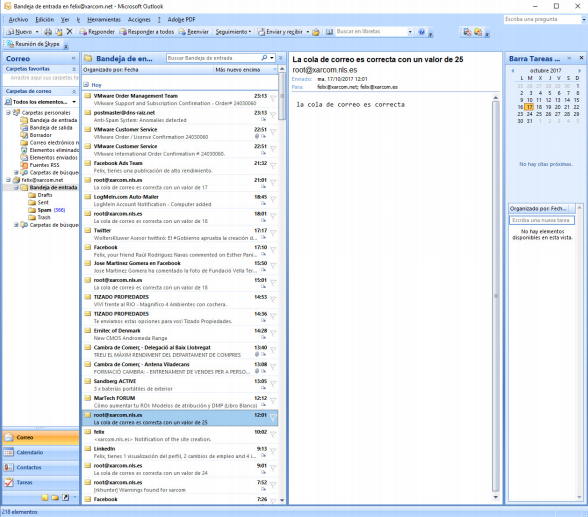Screen dimensions: 588x517
Task: Click the blue help question-mark icon
Action: (422, 32)
